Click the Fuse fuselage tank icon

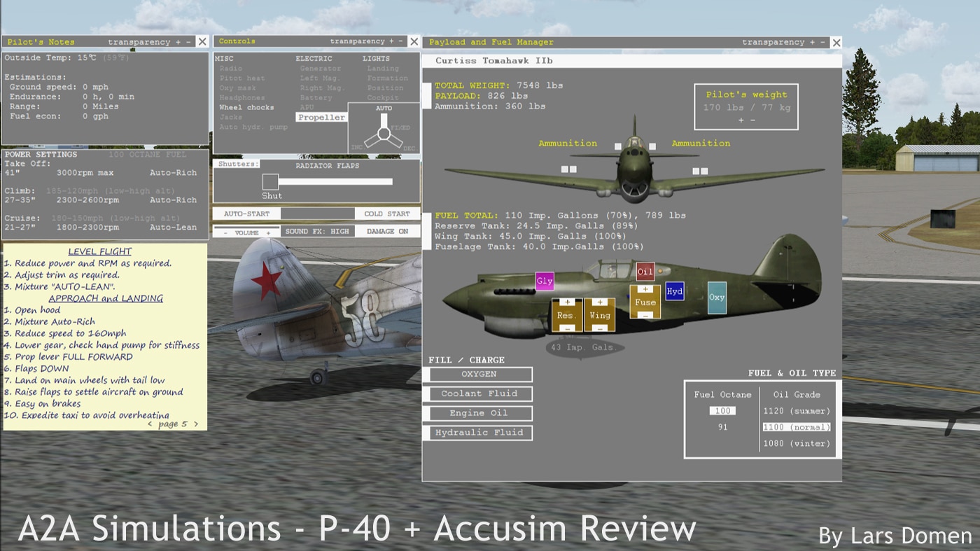[x=645, y=302]
